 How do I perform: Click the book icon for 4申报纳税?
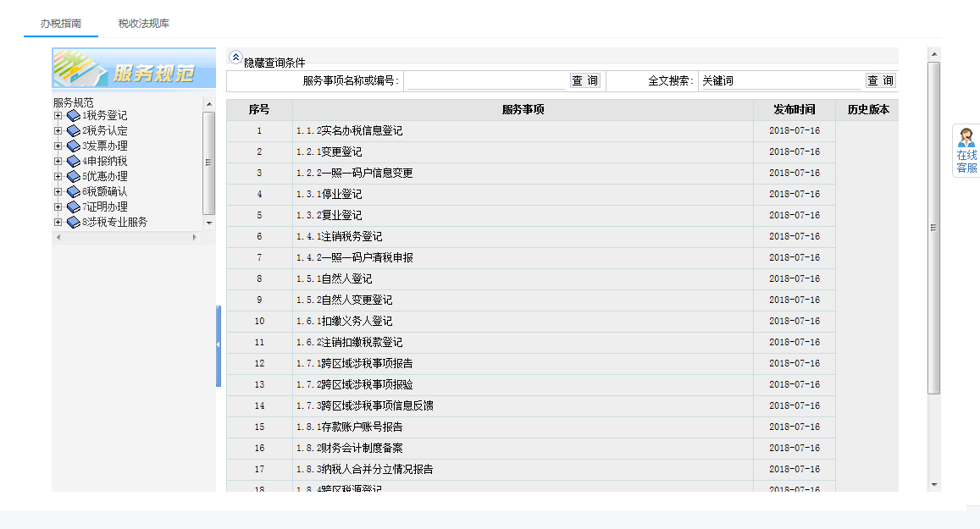point(73,161)
